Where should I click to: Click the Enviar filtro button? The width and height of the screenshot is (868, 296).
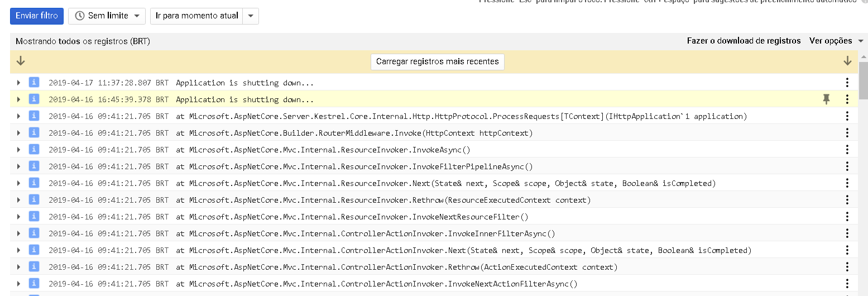click(37, 16)
